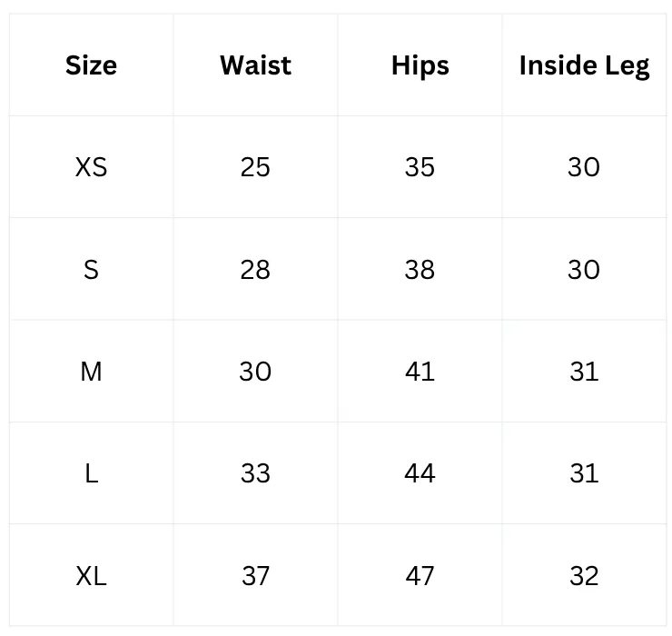
Task: Click the XS hips value 35
Action: 420,167
